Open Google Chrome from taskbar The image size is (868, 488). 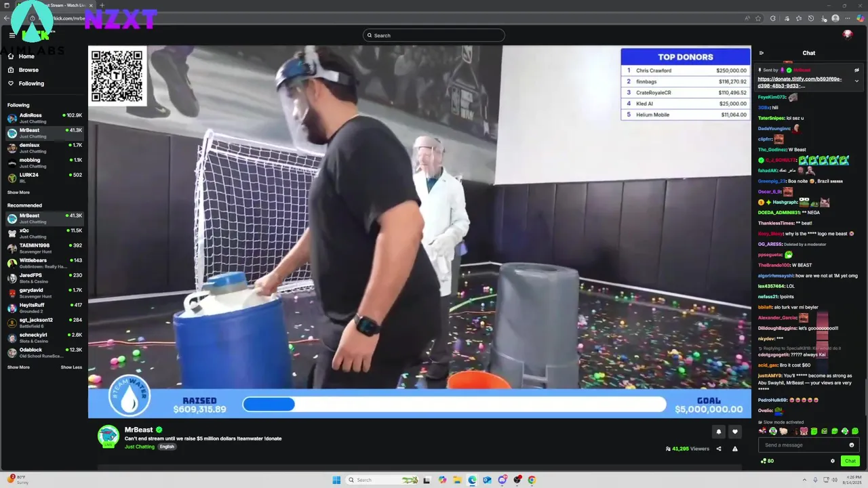point(532,480)
